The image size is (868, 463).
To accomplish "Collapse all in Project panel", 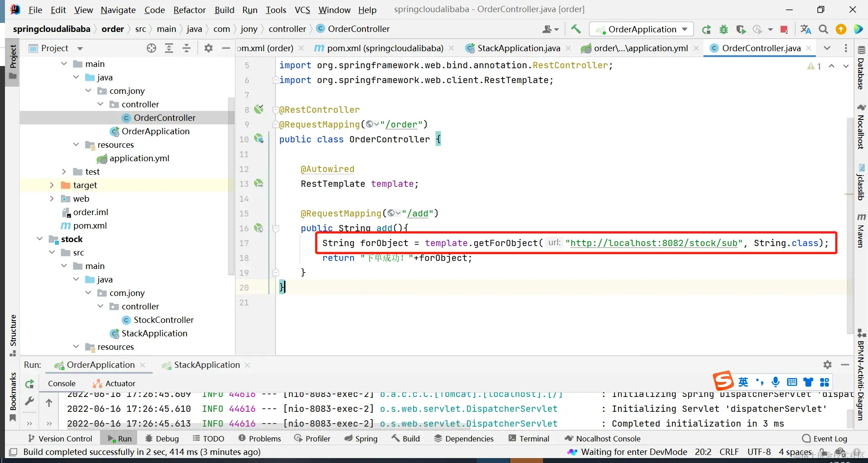I will coord(187,48).
